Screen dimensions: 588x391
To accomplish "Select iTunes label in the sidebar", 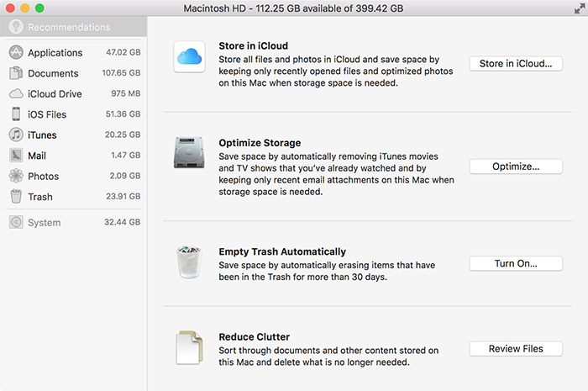I will pos(42,135).
